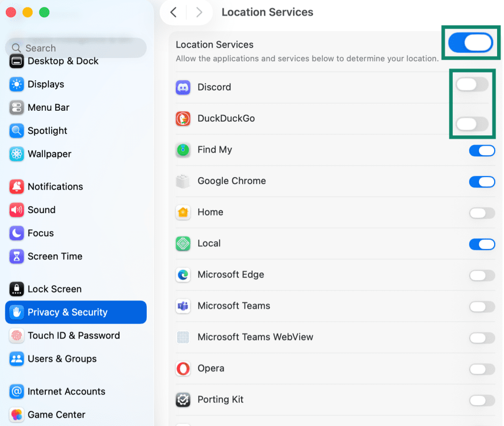Click the 'Game Center' sidebar label
Viewport: 504px width, 426px height.
point(57,415)
